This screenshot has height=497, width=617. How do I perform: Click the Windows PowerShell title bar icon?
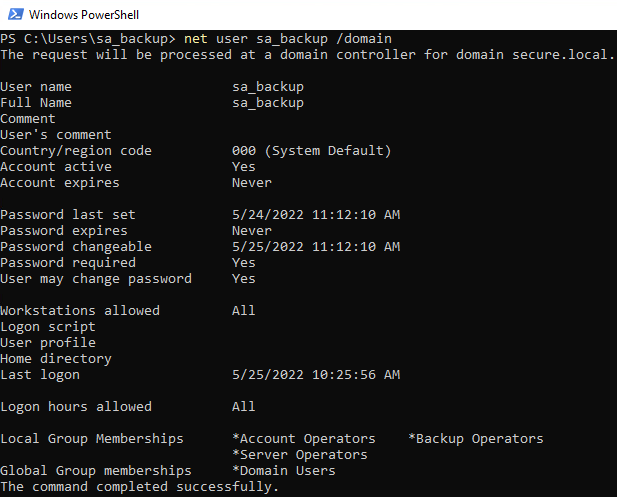click(x=16, y=15)
